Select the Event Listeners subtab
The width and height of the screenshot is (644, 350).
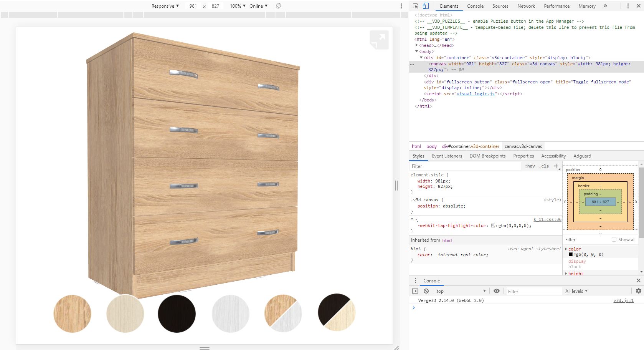click(x=447, y=156)
